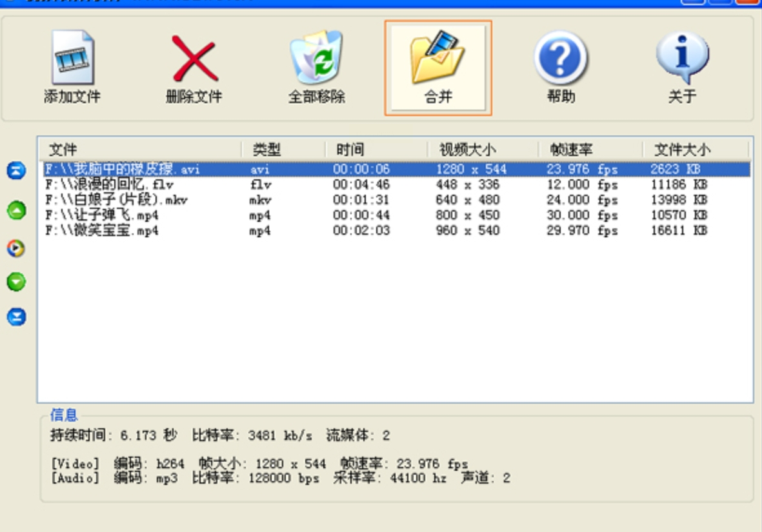
Task: Select the 让子弹飞.mp4 file row
Action: [396, 215]
